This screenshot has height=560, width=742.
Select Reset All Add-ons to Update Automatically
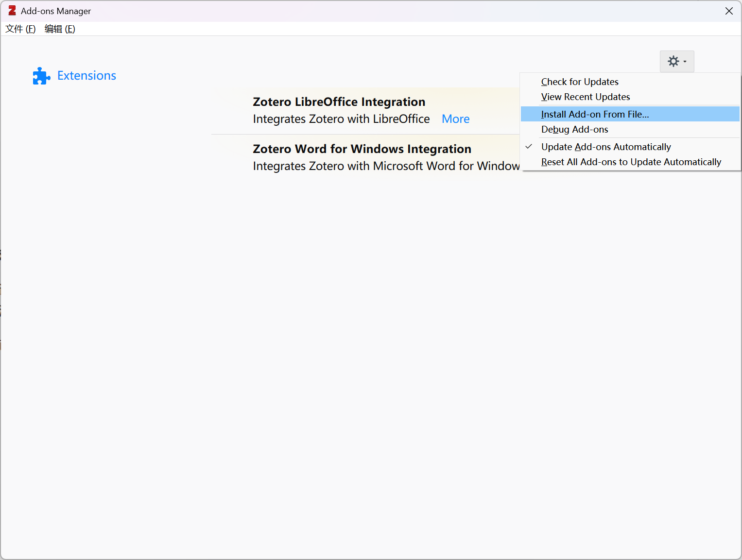pos(630,162)
